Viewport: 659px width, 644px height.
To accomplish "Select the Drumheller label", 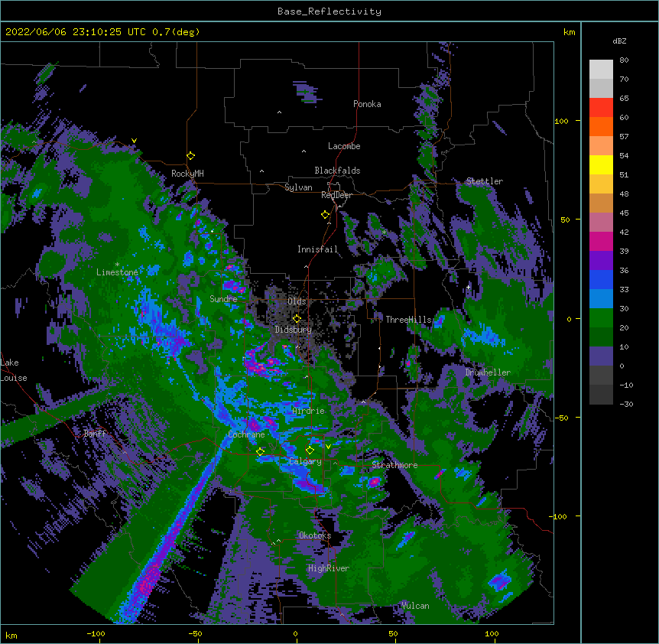I will point(488,372).
